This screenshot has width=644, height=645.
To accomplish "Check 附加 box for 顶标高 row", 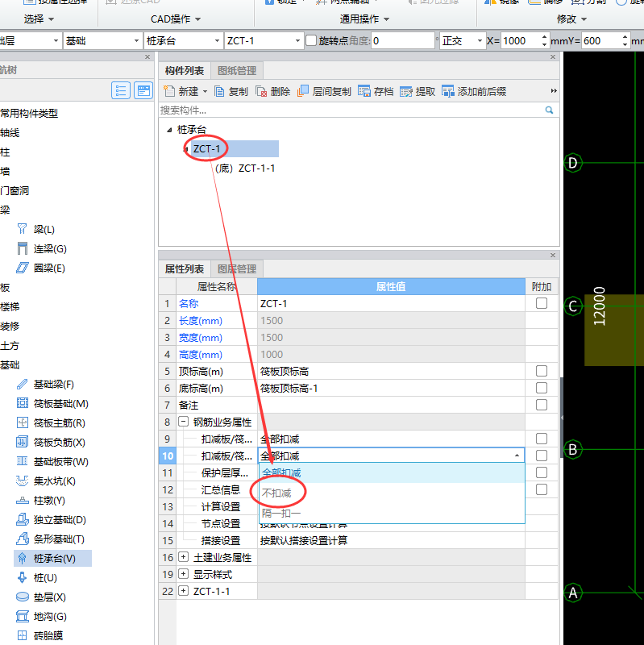I will (542, 371).
